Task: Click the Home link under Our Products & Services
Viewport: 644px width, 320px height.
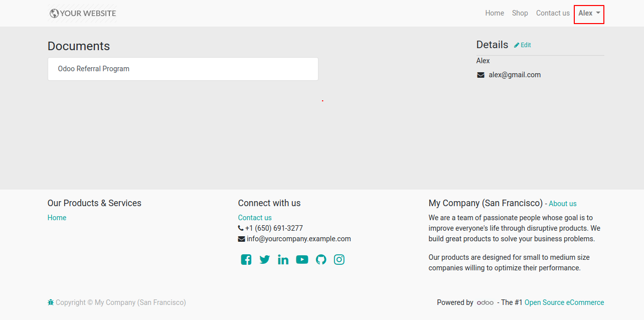Action: [x=57, y=218]
